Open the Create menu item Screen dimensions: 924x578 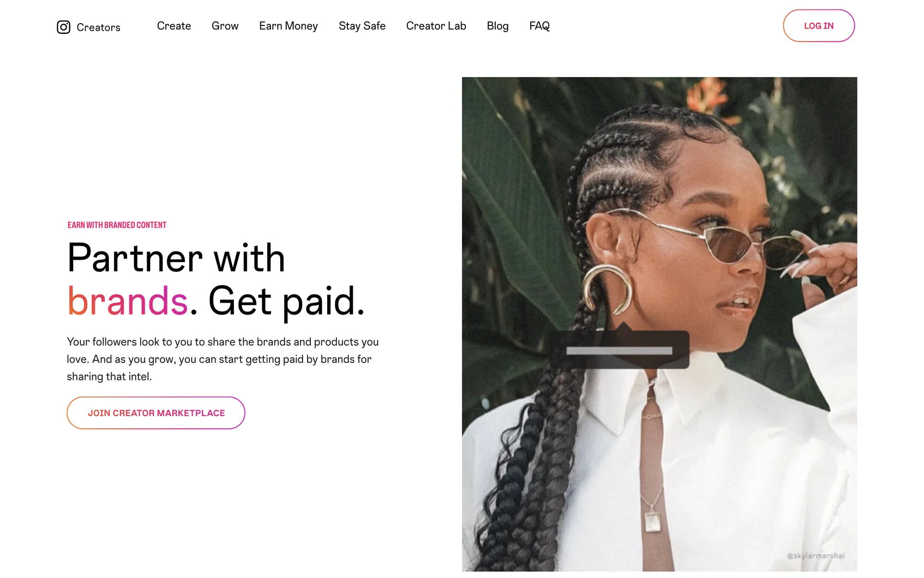(x=174, y=26)
